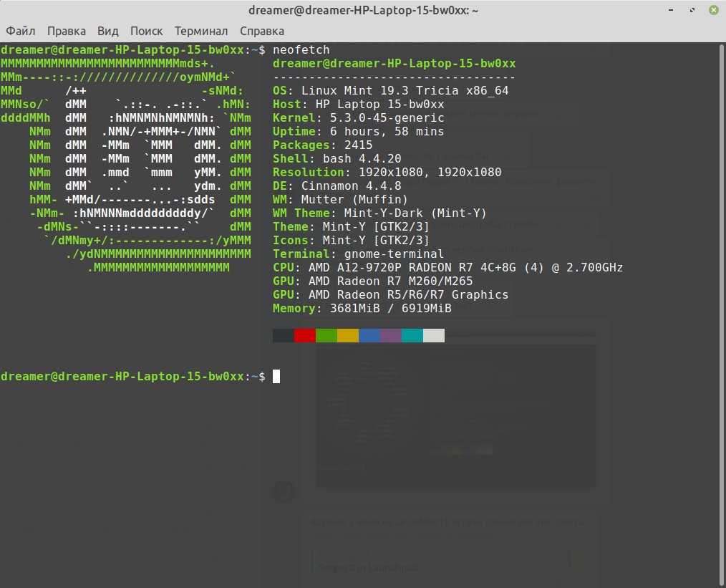Click the 'WM Theme: Mint-Y-Dark' line
Screen dimensions: 726x588
(379, 213)
